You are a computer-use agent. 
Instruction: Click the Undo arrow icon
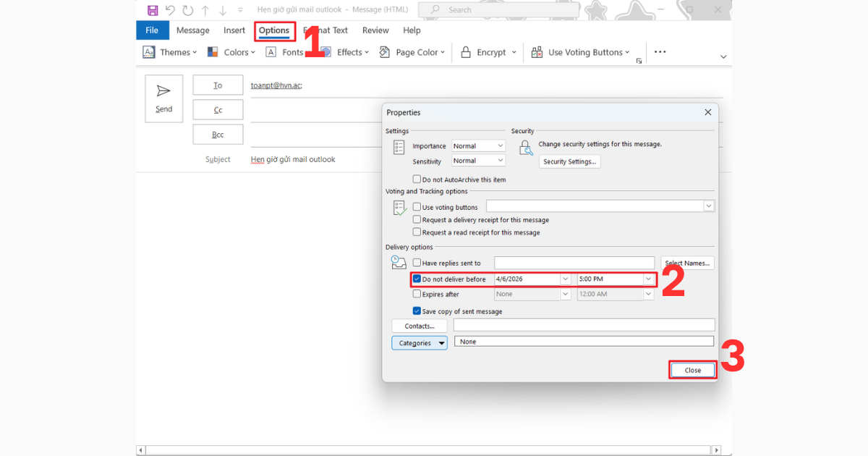click(171, 10)
